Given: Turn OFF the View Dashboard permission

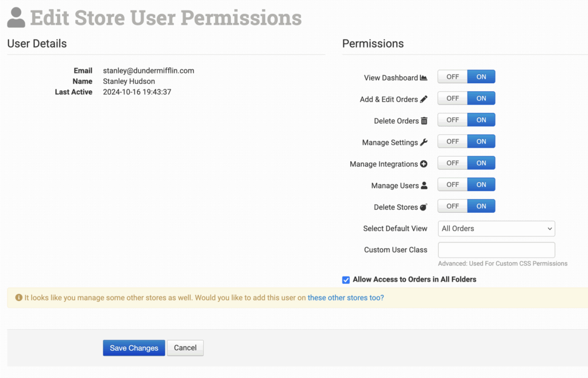Looking at the screenshot, I should click(x=452, y=77).
